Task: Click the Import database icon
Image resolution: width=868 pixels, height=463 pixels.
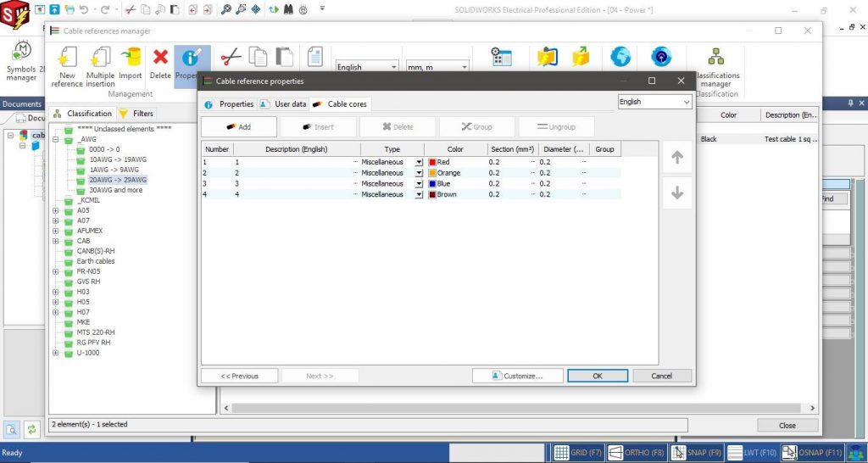Action: [131, 58]
